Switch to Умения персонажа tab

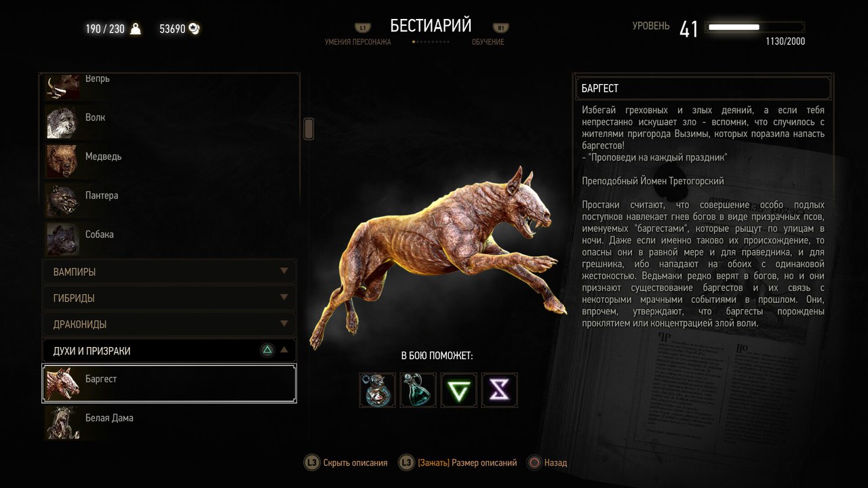[358, 42]
